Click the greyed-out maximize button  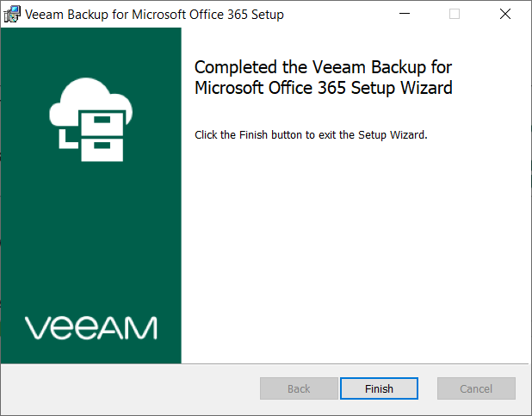[455, 14]
